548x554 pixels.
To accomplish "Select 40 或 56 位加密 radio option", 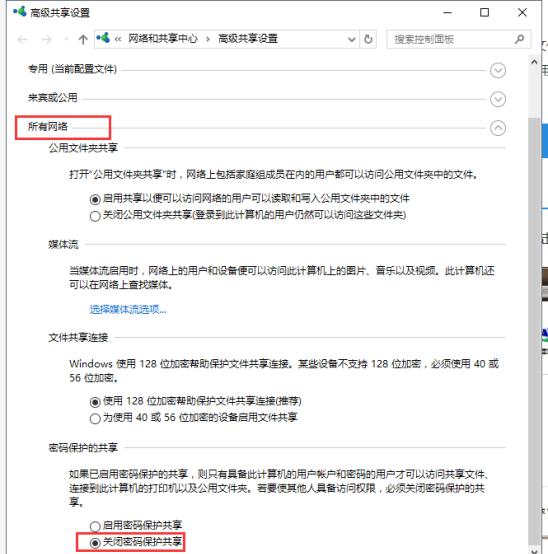I will (95, 419).
